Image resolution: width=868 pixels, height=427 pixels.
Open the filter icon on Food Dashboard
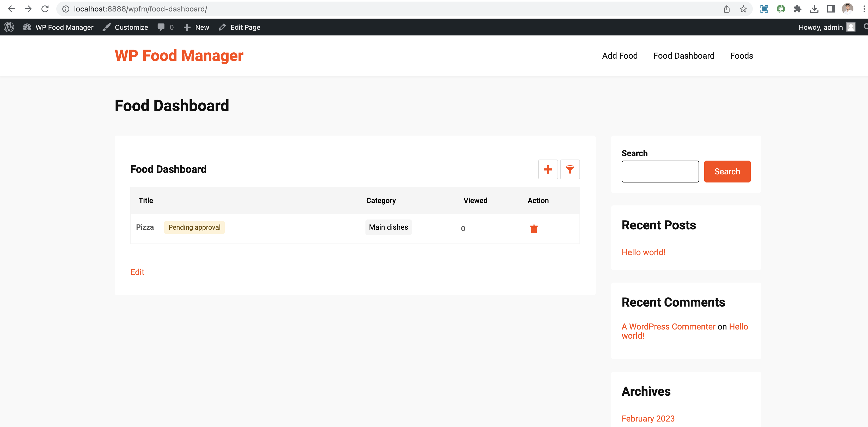[570, 169]
